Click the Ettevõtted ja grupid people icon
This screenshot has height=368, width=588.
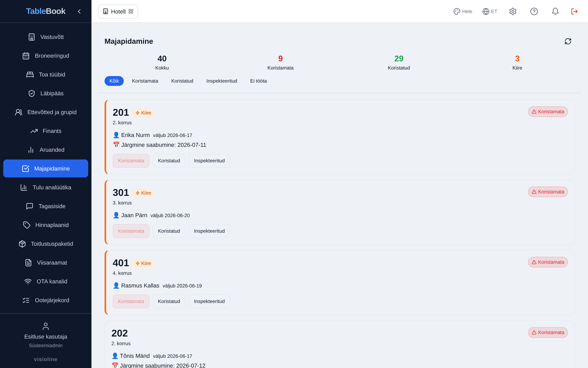[x=19, y=112]
